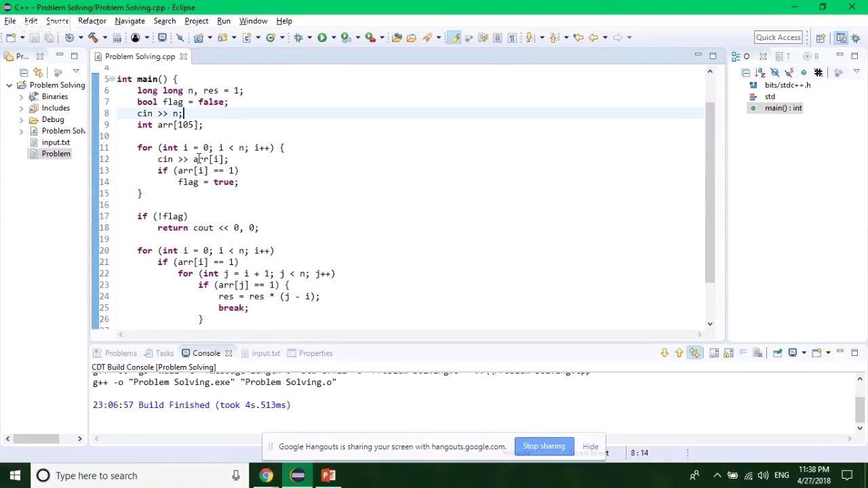Switch to the Properties tab
Screen dimensions: 868x488
(x=310, y=353)
